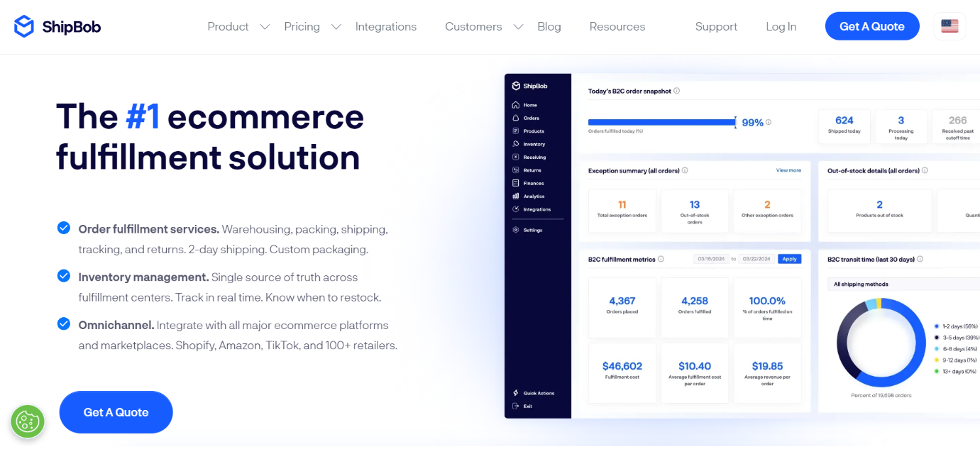Image resolution: width=980 pixels, height=476 pixels.
Task: Click the Exit icon in dashboard sidebar
Action: coord(516,406)
